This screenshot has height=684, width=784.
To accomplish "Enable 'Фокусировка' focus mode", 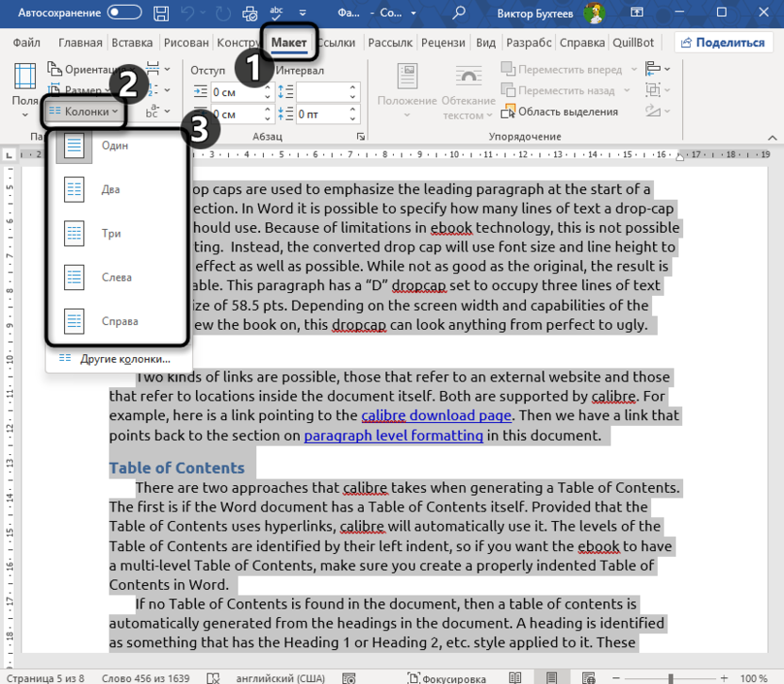I will click(447, 677).
